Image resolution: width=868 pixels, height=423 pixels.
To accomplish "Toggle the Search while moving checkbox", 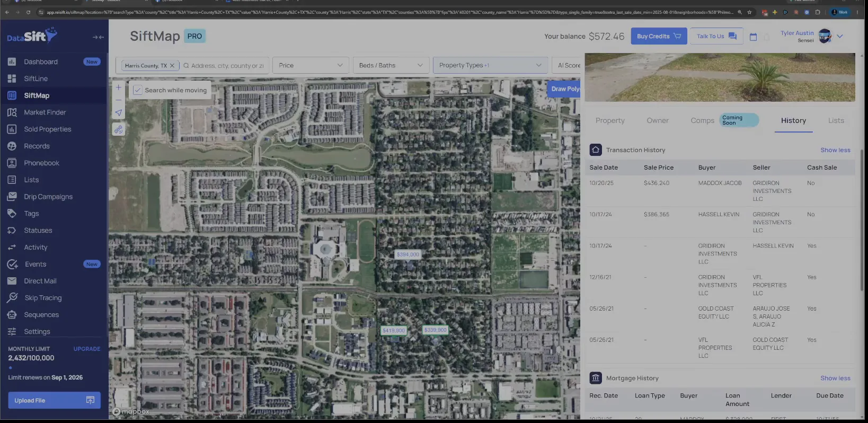I will coord(137,90).
